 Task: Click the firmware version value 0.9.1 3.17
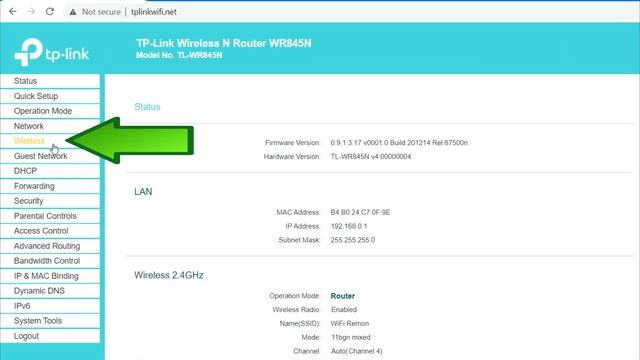click(399, 143)
